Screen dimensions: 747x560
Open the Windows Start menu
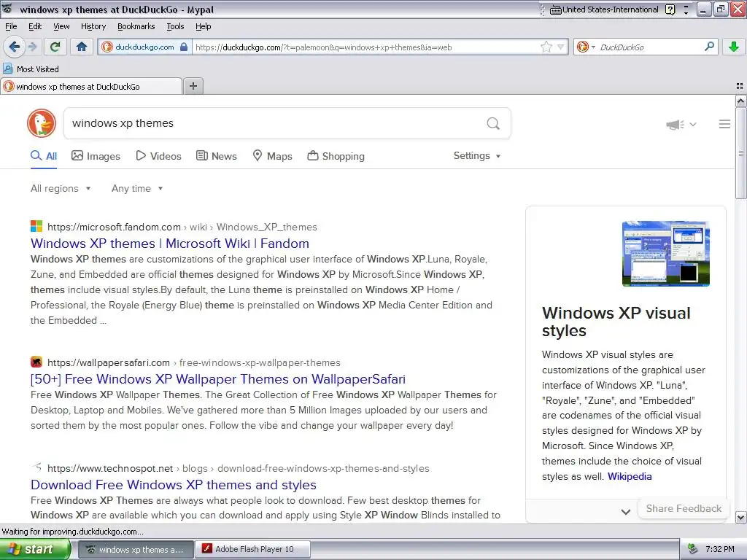coord(35,549)
